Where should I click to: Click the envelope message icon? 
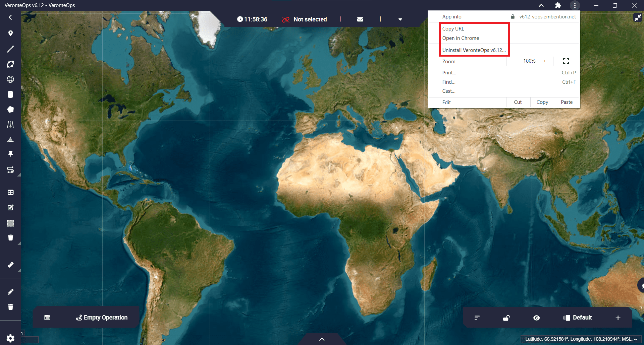point(360,19)
